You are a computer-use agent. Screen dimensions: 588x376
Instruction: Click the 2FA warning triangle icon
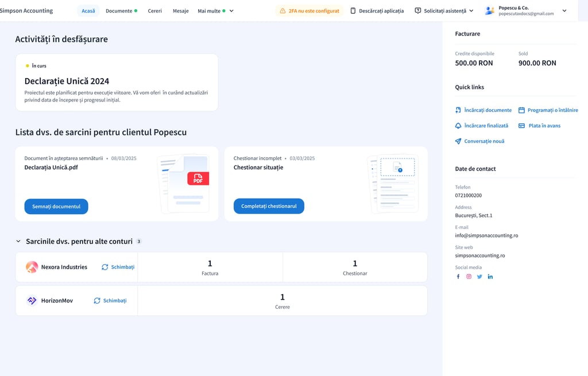pos(283,11)
